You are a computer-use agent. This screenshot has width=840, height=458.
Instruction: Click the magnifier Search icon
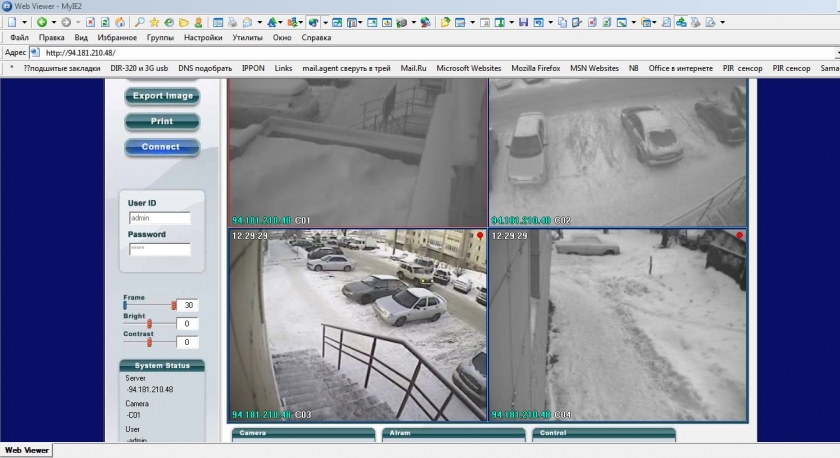(139, 22)
